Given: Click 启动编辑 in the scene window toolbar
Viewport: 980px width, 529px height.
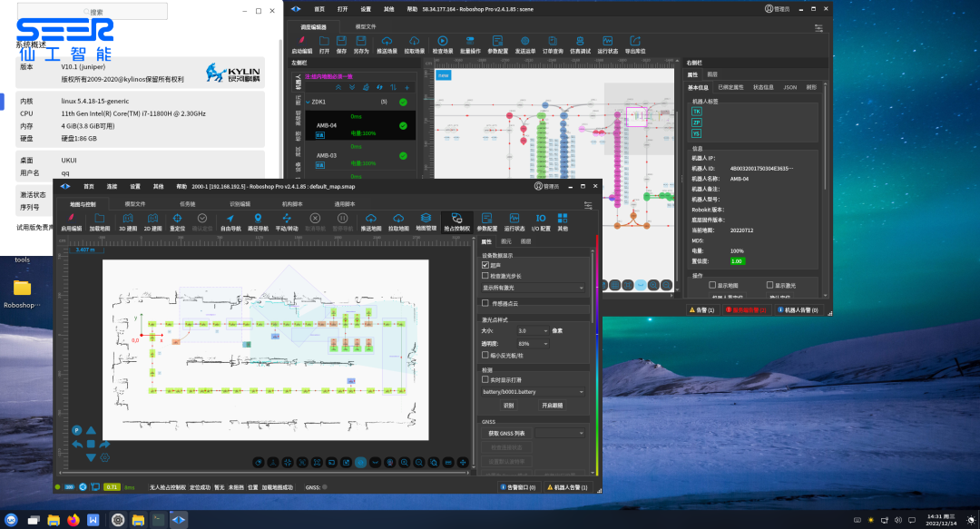Looking at the screenshot, I should pyautogui.click(x=302, y=45).
